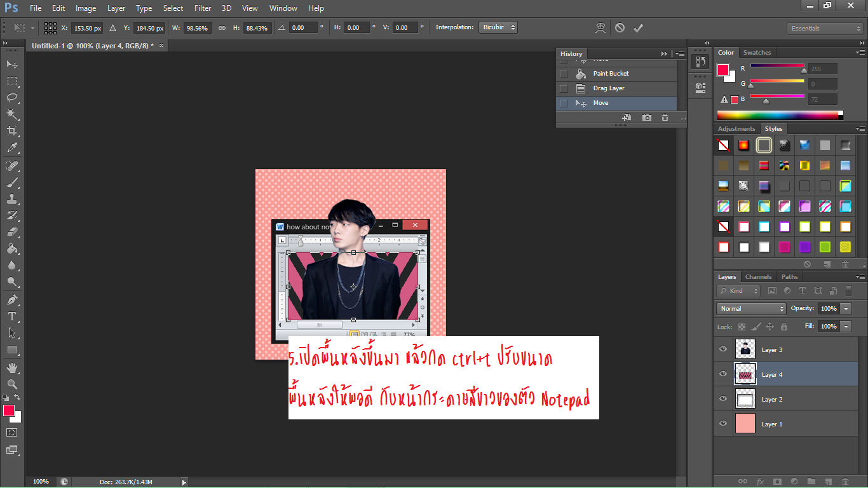This screenshot has height=488, width=868.
Task: Toggle maintain aspect ratio link between W and H
Action: 222,28
